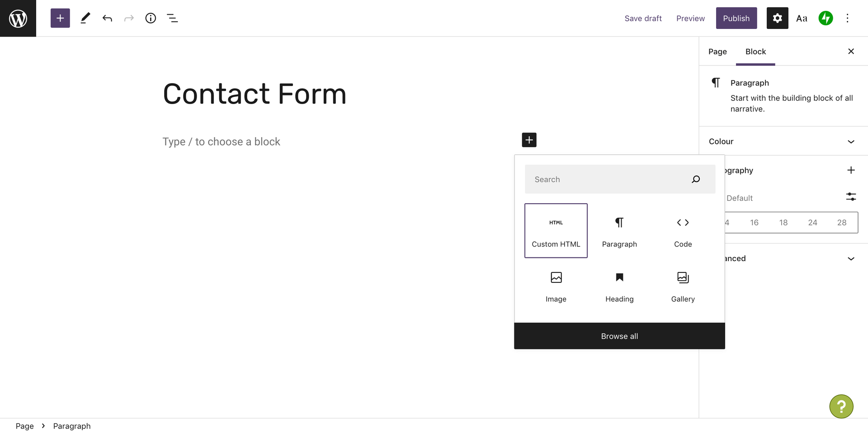Click the WordPress logo icon

tap(18, 18)
